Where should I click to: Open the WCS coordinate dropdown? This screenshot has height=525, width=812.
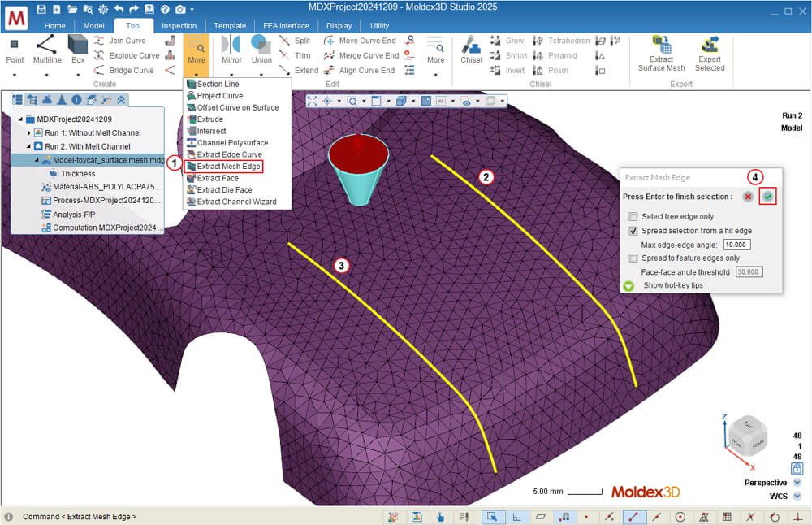pos(797,496)
